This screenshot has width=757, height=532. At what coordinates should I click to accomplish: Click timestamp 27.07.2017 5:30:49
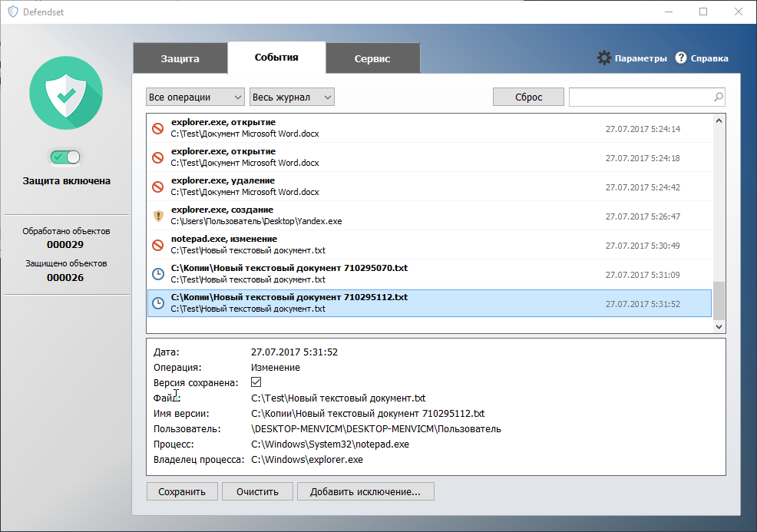[x=643, y=246]
